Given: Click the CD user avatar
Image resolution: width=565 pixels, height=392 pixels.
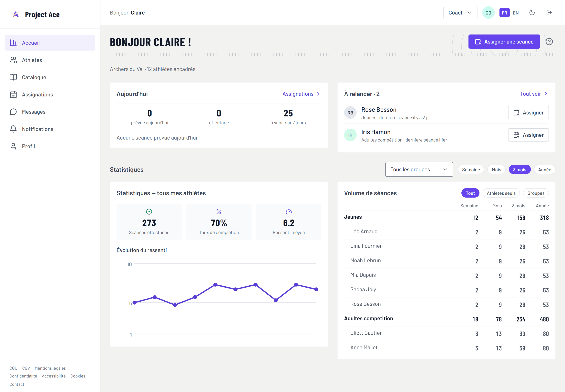Looking at the screenshot, I should pyautogui.click(x=488, y=13).
